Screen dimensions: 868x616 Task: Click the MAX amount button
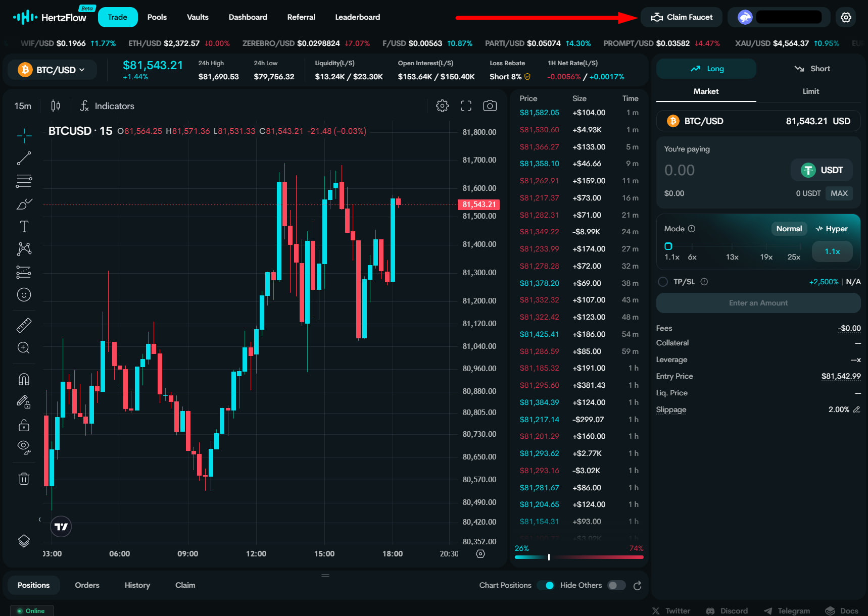click(x=839, y=193)
